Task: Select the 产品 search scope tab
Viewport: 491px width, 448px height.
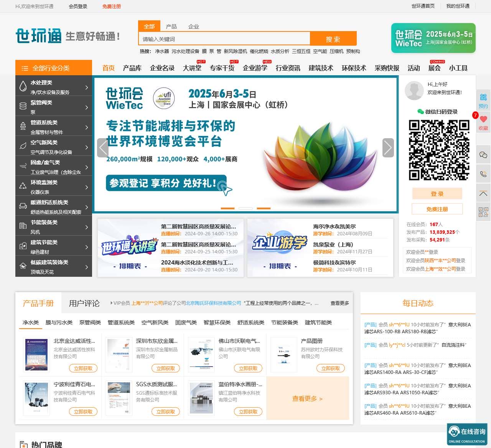Action: click(171, 26)
